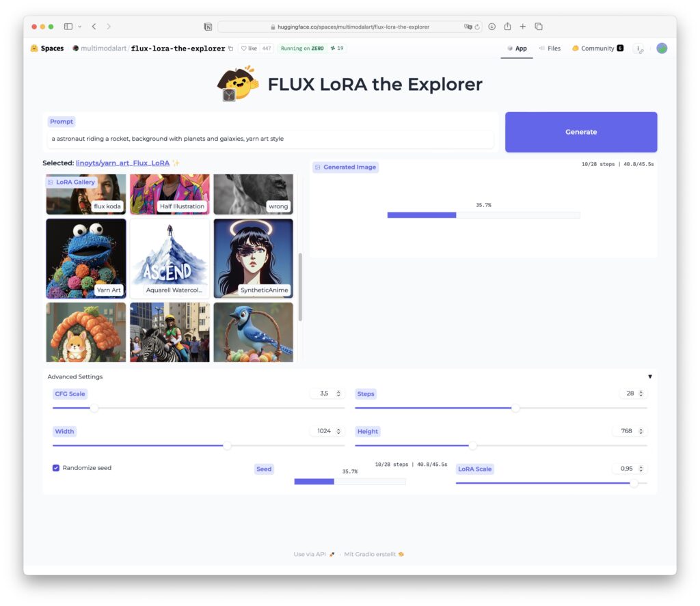The width and height of the screenshot is (700, 606).
Task: Open the flux-lora-the-explorer space link
Action: coord(178,49)
